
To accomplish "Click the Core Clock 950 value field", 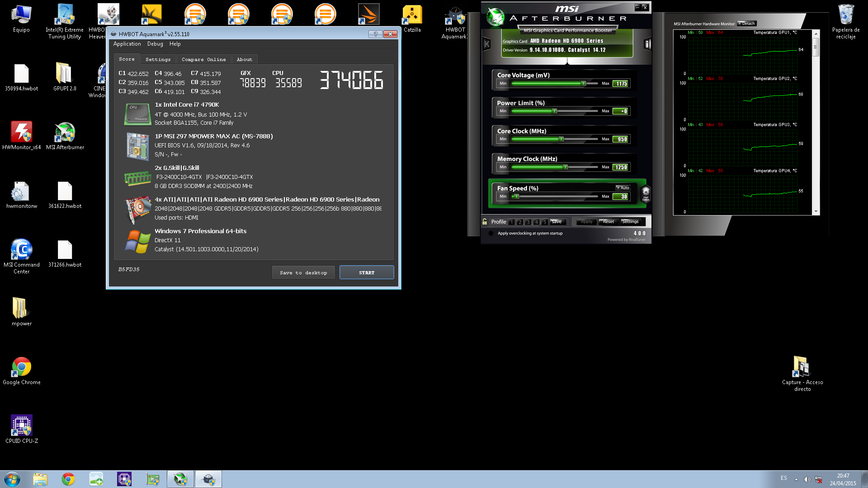I will pyautogui.click(x=621, y=139).
